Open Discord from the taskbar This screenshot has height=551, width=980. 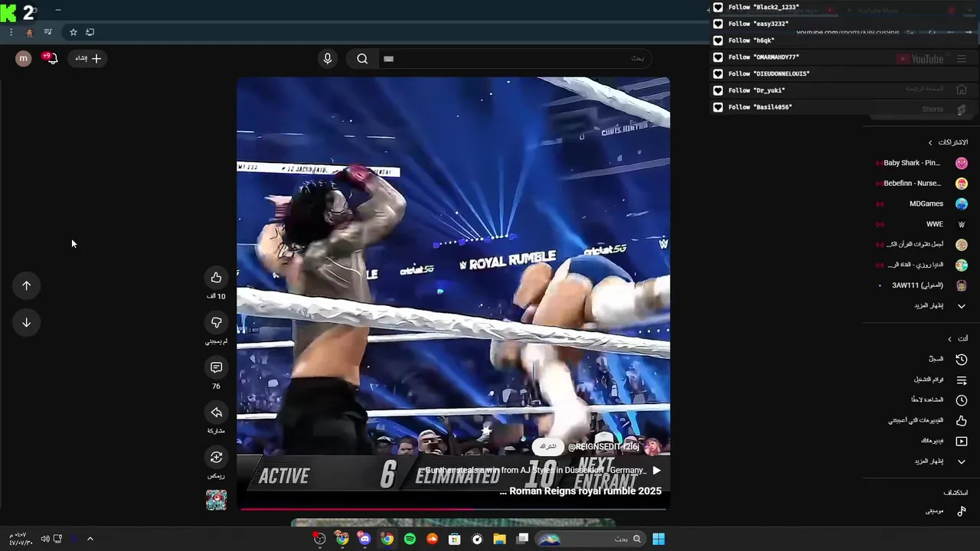point(364,539)
